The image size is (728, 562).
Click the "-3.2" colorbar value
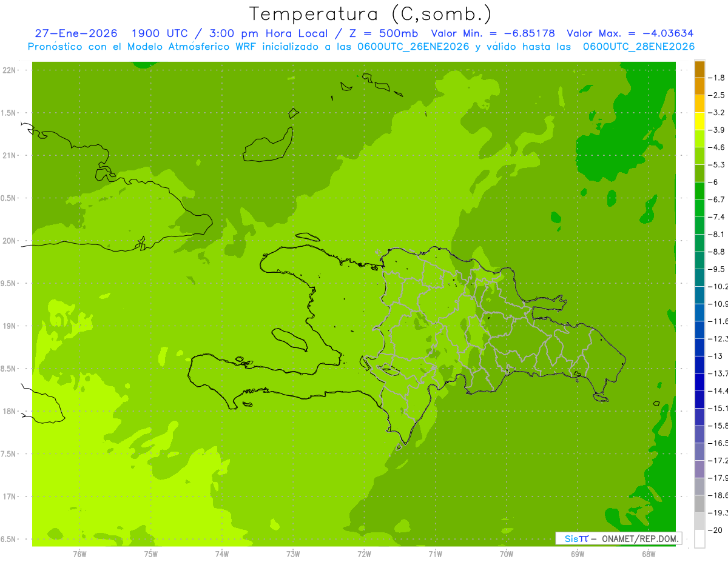tap(716, 113)
